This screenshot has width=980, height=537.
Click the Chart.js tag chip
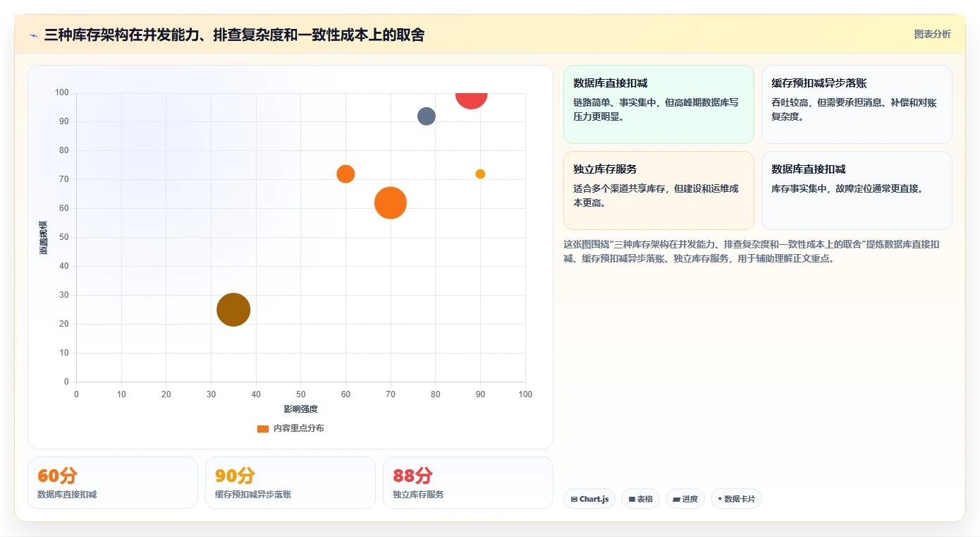tap(589, 499)
